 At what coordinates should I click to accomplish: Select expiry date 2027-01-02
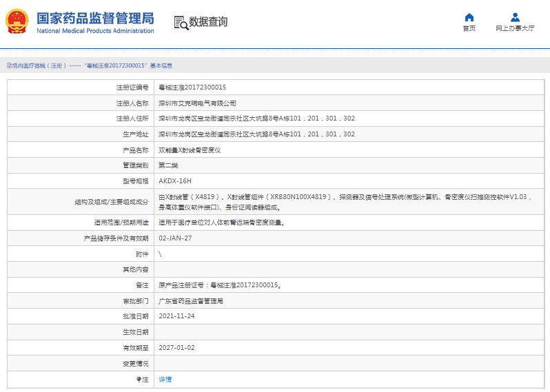point(176,348)
